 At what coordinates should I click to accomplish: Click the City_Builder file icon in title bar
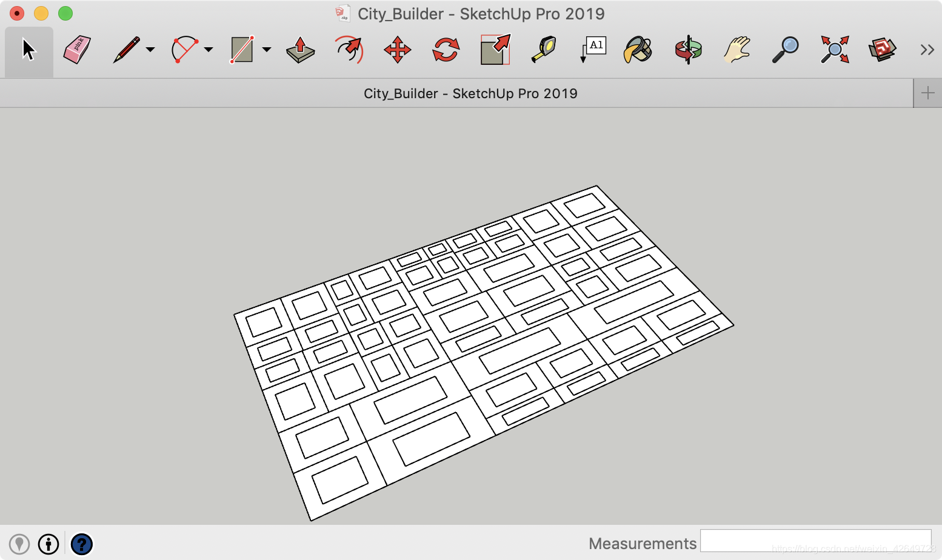tap(343, 13)
